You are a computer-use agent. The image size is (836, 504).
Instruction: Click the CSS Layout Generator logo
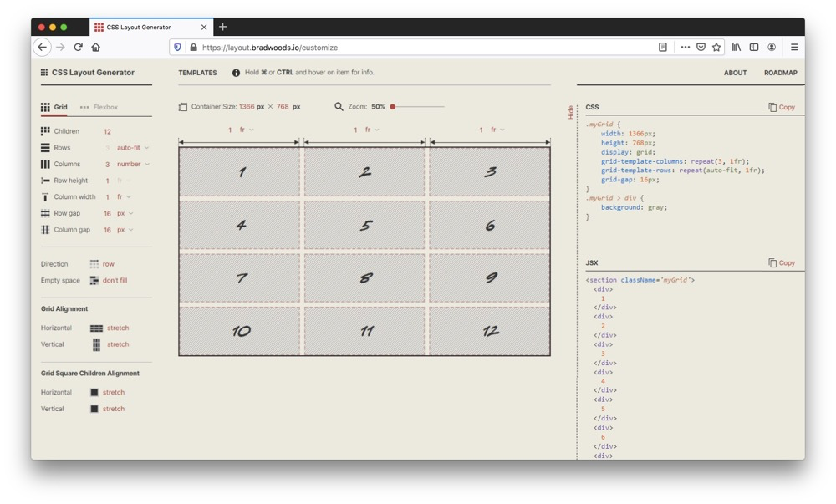point(88,73)
